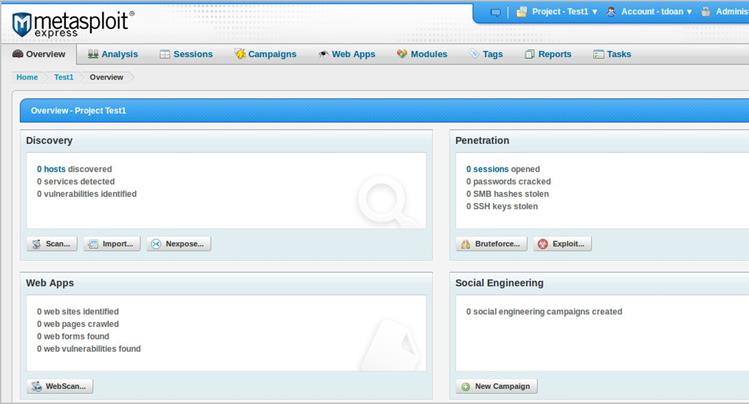Start a WebScan... in Web Apps
The height and width of the screenshot is (404, 749).
pos(60,386)
